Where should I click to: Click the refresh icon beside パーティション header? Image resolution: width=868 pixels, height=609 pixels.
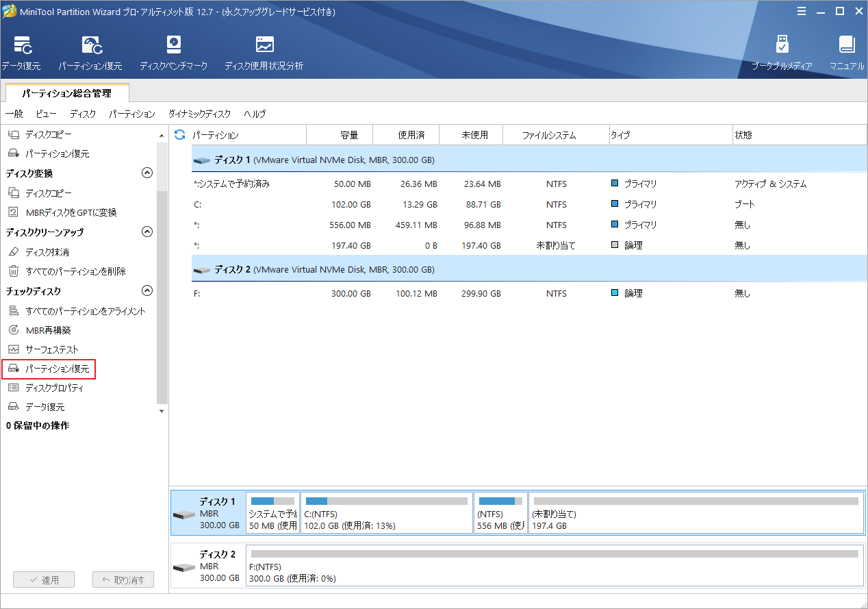[180, 135]
